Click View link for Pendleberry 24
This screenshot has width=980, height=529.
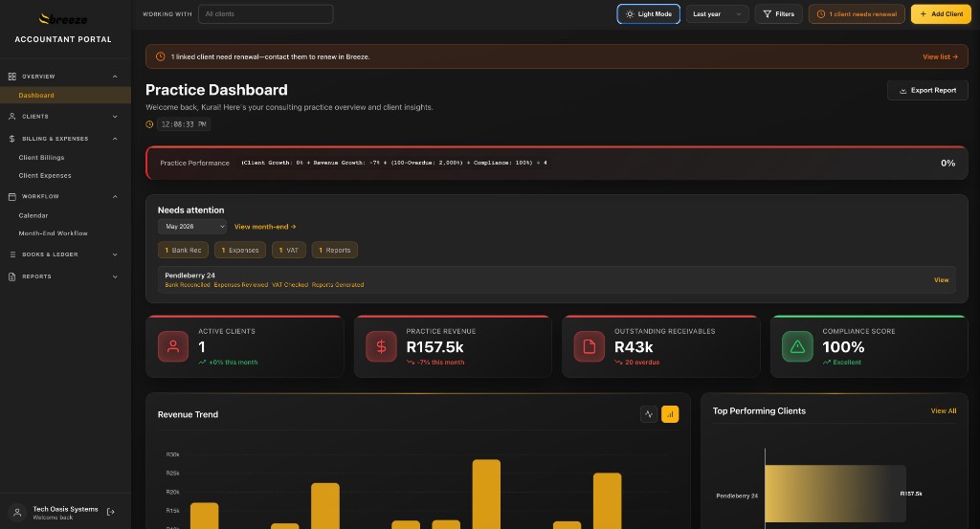point(942,279)
